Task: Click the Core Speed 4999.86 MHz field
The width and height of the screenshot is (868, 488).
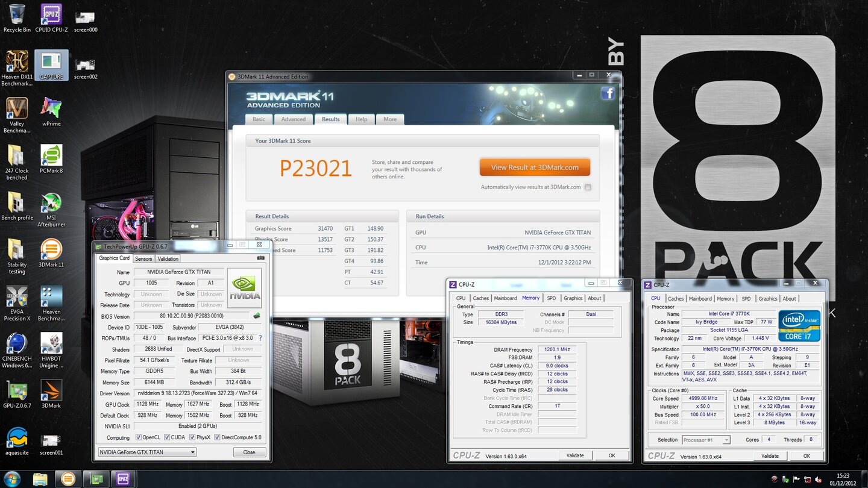Action: [702, 398]
